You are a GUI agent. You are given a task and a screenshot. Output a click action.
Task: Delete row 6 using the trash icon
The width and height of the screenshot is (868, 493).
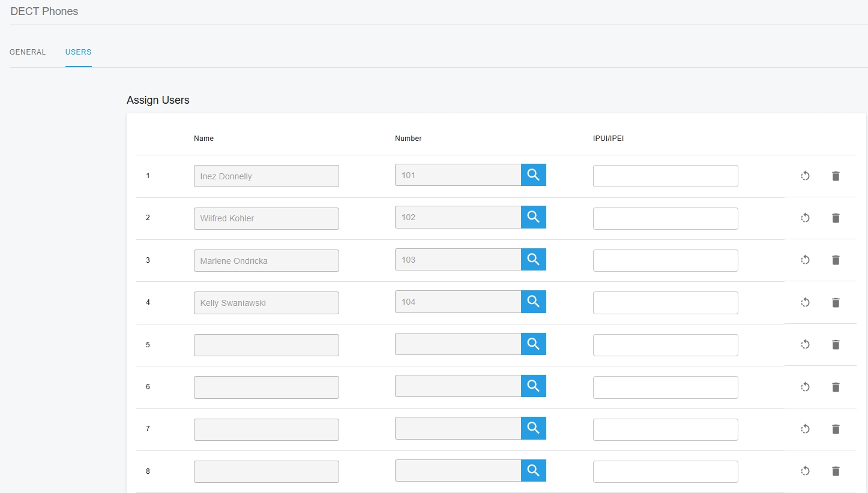coord(836,387)
